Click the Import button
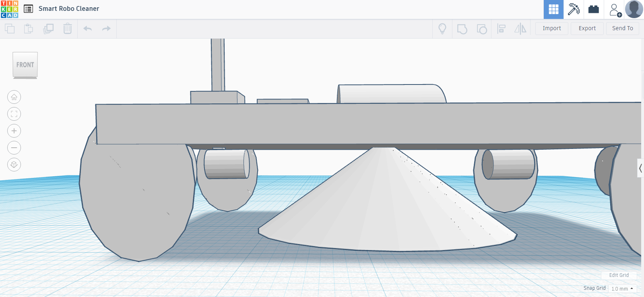 [551, 28]
